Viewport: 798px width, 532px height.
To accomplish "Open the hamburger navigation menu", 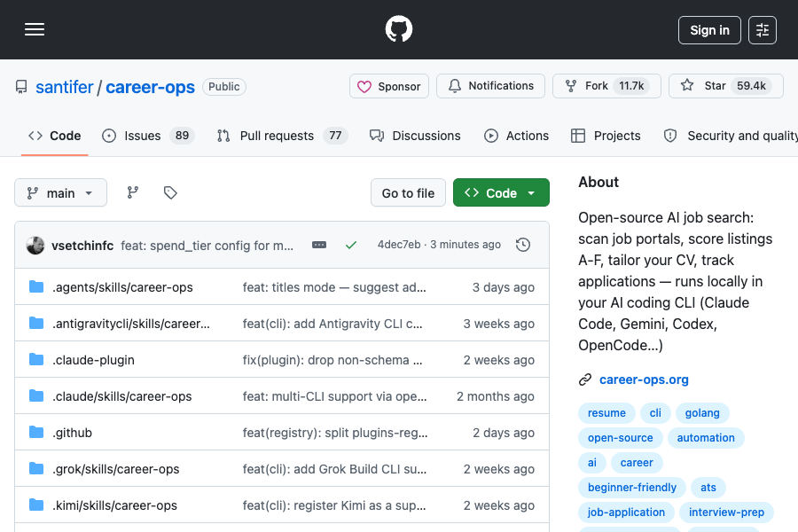I will (35, 29).
